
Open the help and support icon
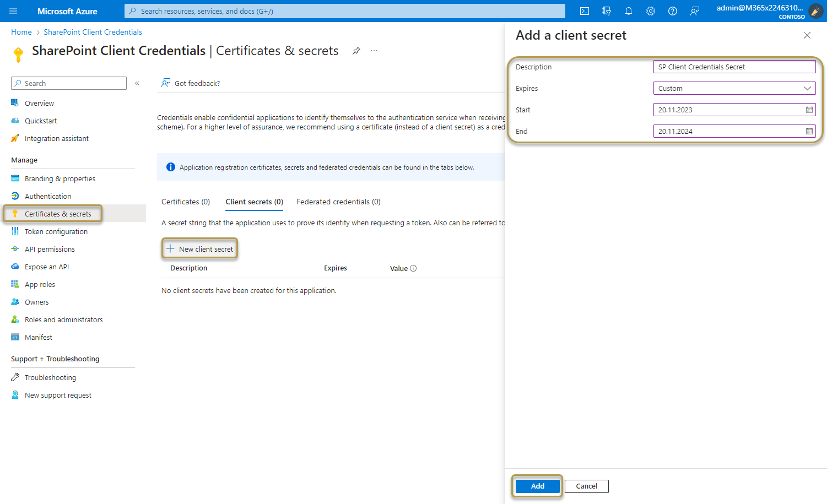[x=672, y=10]
